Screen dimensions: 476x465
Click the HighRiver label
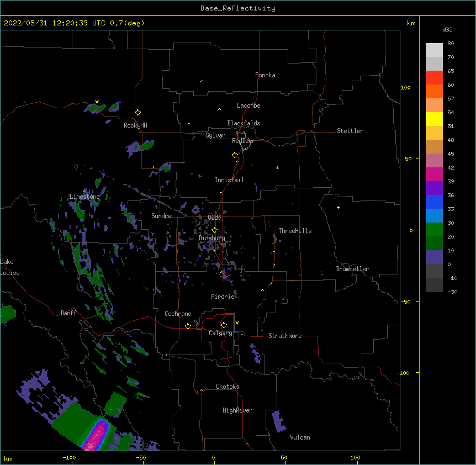(x=237, y=410)
